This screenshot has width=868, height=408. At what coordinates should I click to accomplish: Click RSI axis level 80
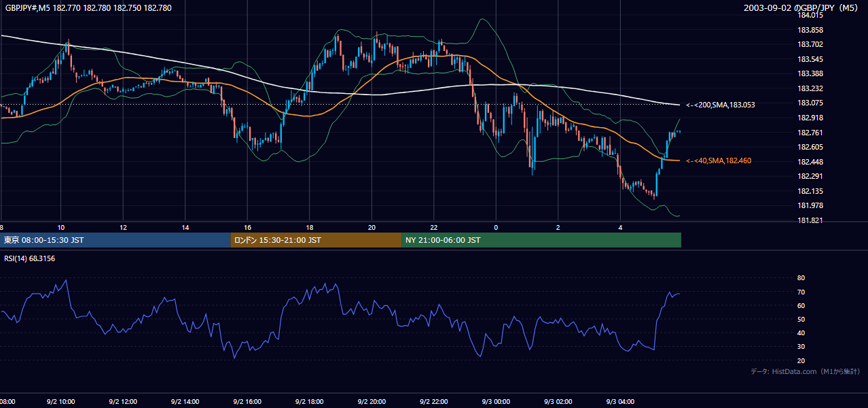[x=801, y=278]
